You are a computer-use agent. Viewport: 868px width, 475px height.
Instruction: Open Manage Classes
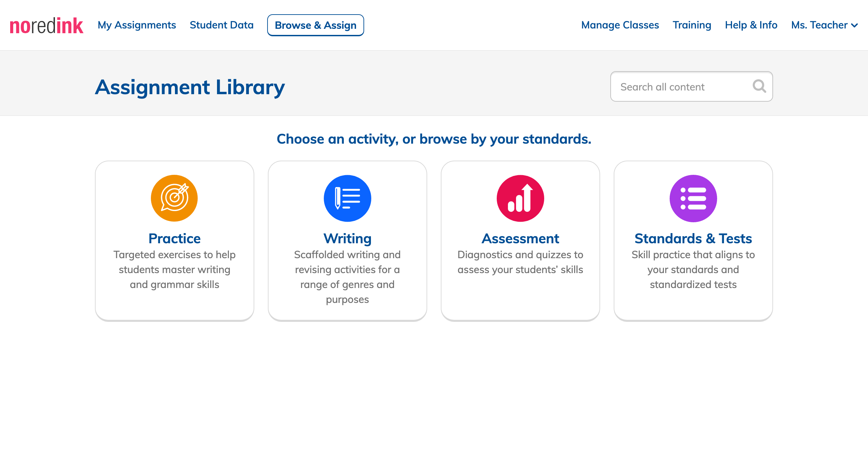tap(620, 25)
